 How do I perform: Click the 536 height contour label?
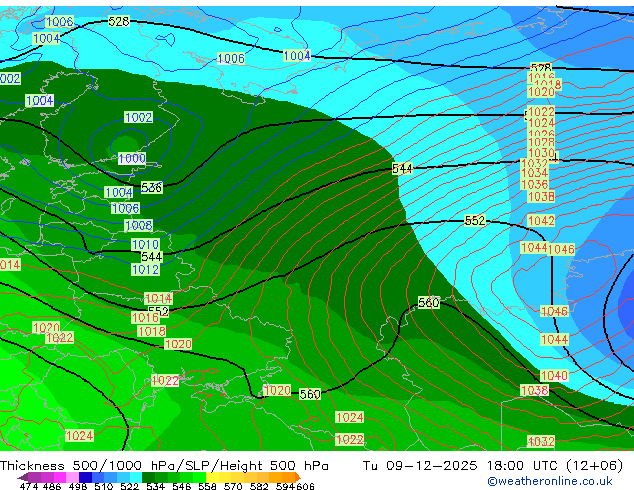(x=151, y=187)
